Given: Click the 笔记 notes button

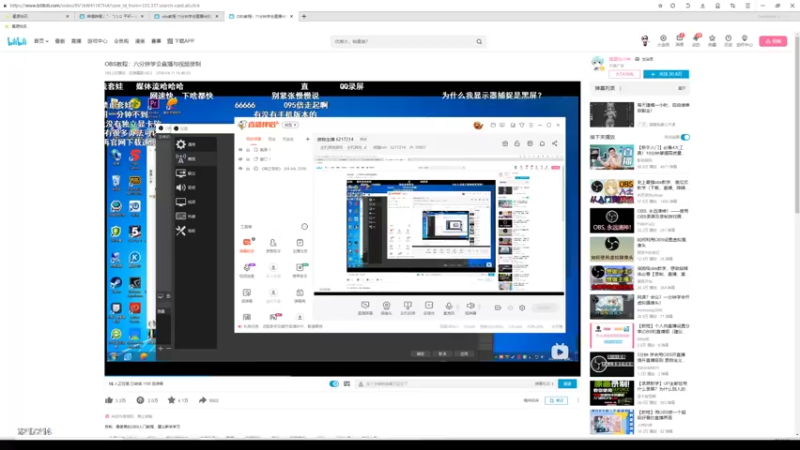Looking at the screenshot, I should click(x=556, y=401).
